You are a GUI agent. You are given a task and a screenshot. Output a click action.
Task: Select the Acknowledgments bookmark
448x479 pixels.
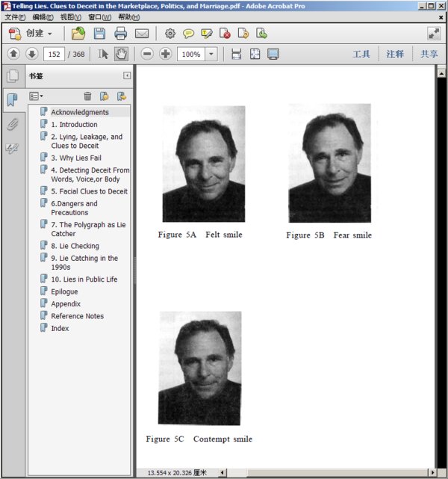(80, 112)
